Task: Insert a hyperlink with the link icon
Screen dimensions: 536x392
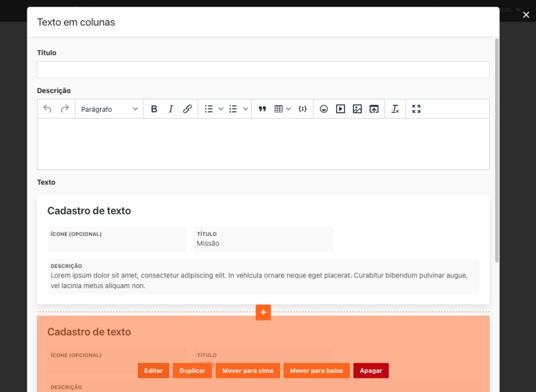Action: pos(188,109)
